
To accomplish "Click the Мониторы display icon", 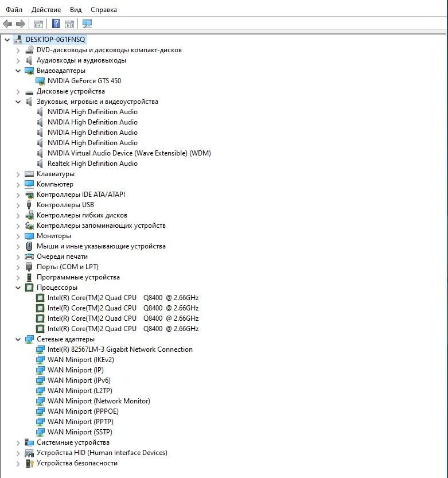I will (29, 236).
